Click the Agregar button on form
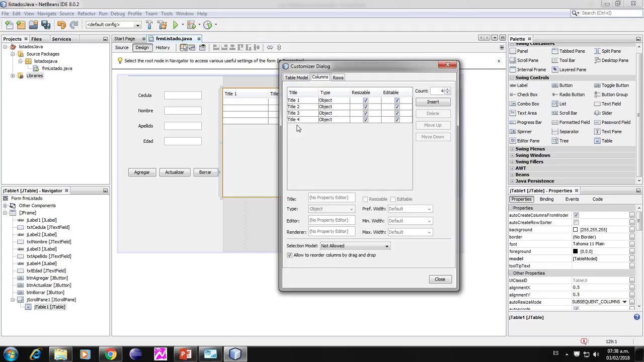 (142, 172)
